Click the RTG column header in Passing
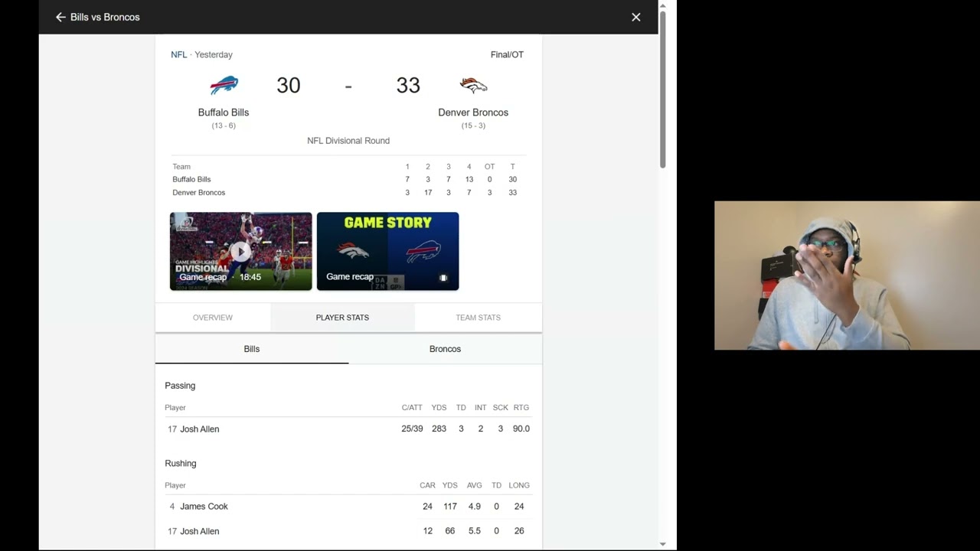 [521, 408]
